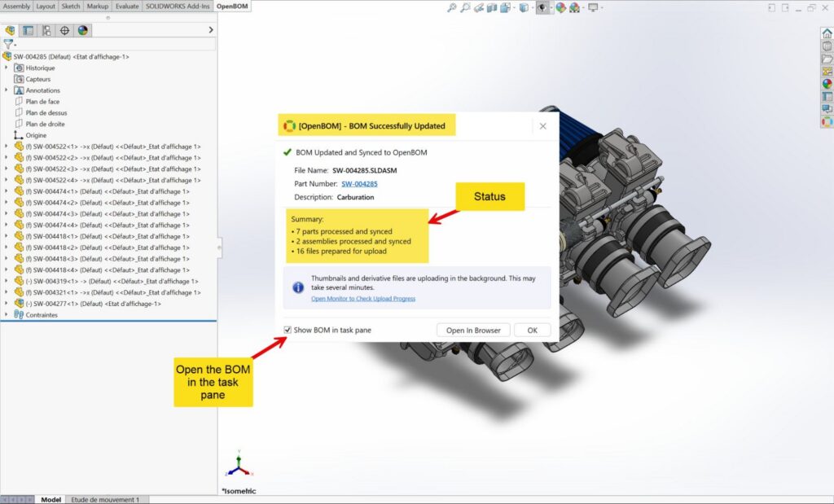The image size is (834, 504).
Task: Expand the Contraintes mates node
Action: coord(7,314)
